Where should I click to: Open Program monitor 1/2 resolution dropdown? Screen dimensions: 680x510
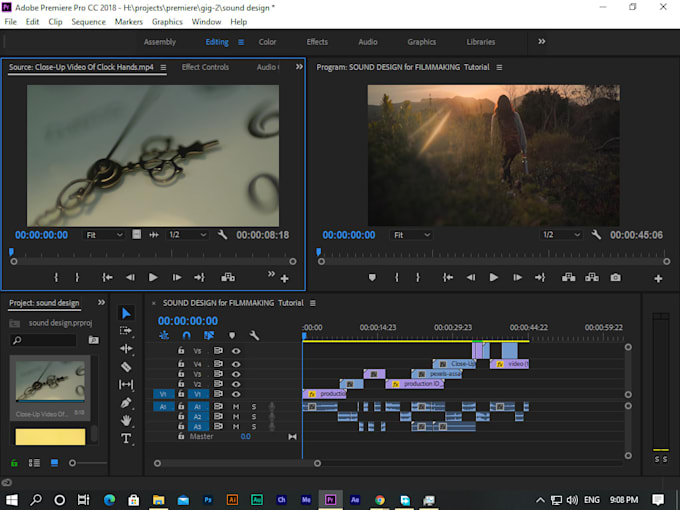point(561,235)
